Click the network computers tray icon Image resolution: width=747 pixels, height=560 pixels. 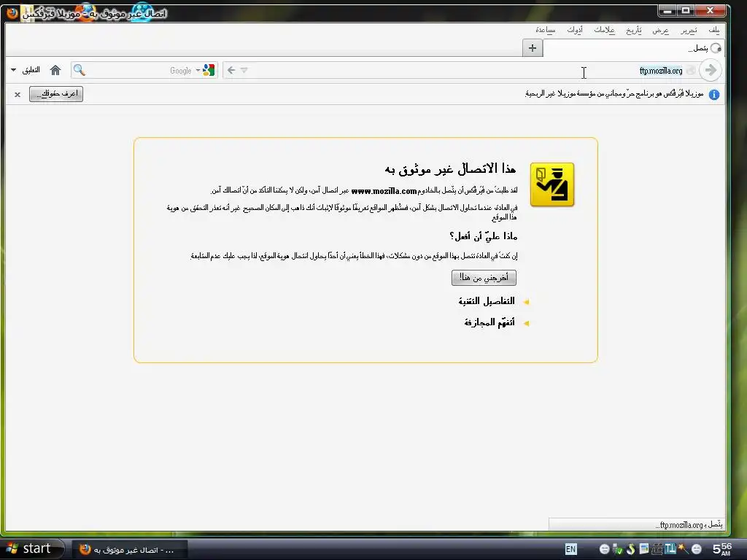(657, 548)
